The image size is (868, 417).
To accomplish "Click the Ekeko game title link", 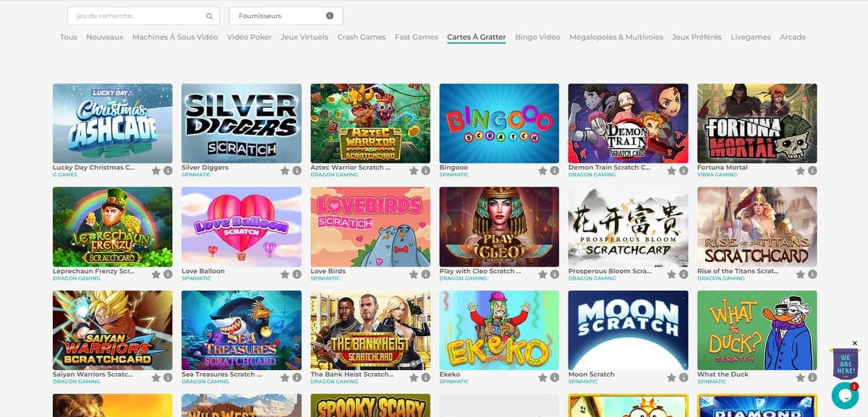I will [x=449, y=374].
